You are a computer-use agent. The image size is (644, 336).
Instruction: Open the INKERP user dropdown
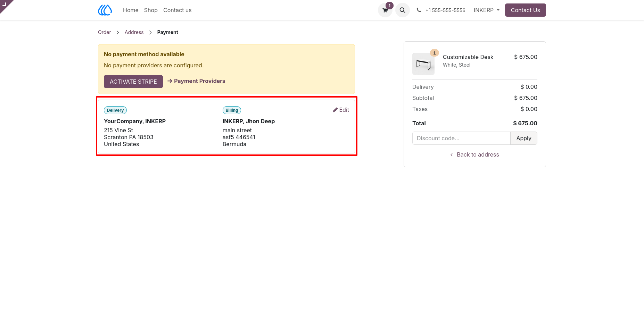click(487, 10)
